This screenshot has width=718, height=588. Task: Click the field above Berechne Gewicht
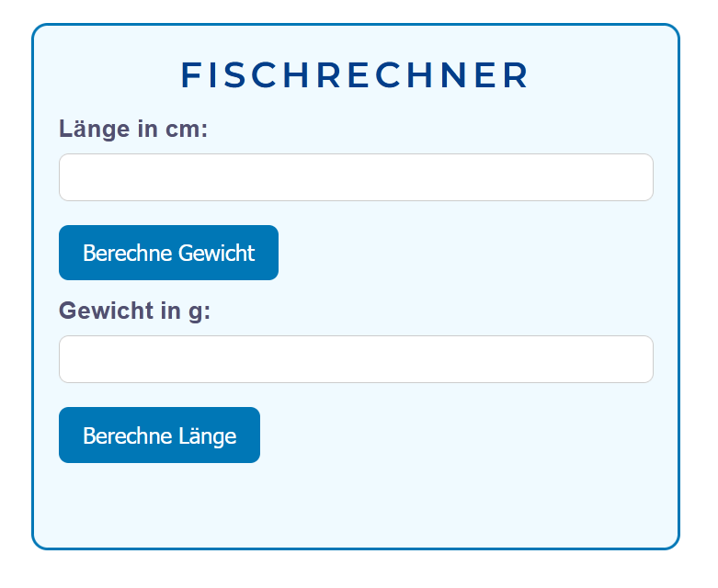pyautogui.click(x=356, y=177)
